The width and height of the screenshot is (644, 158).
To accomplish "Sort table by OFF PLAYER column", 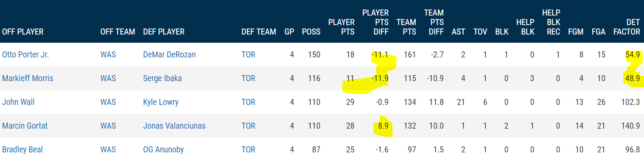I will [x=23, y=32].
